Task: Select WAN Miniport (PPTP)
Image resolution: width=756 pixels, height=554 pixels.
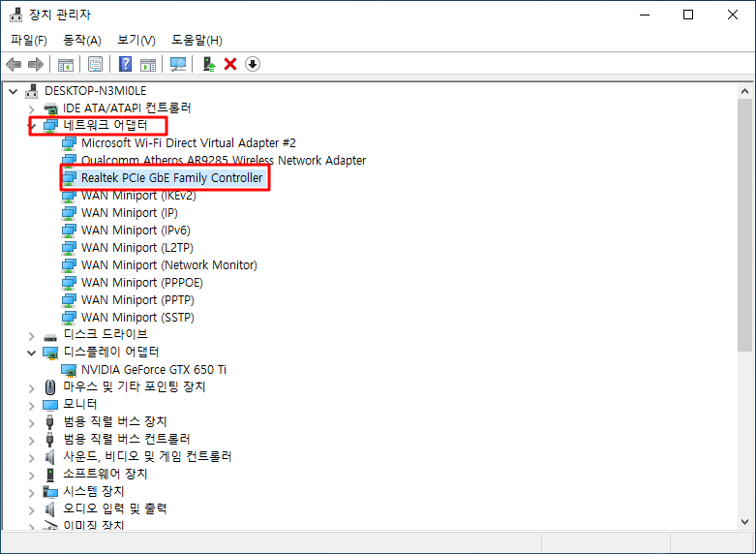Action: [x=137, y=299]
